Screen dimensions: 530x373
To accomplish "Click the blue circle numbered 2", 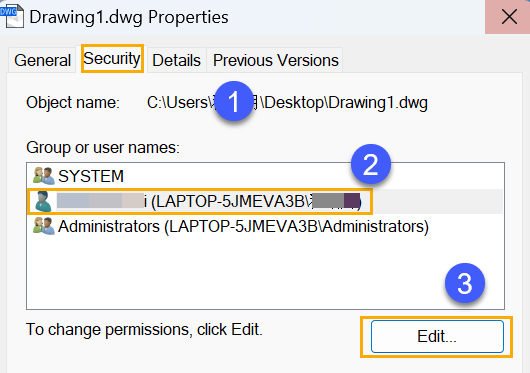I will (x=371, y=164).
